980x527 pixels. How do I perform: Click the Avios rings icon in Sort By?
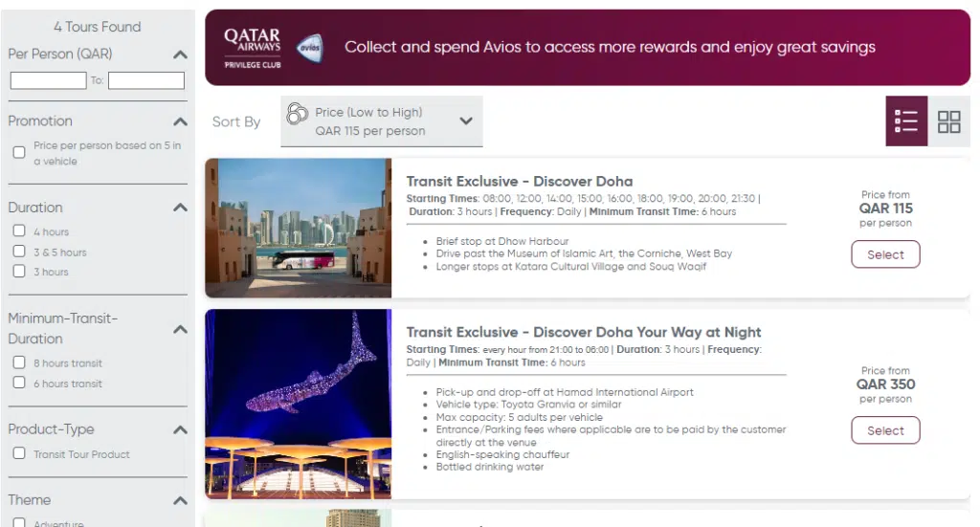[297, 114]
